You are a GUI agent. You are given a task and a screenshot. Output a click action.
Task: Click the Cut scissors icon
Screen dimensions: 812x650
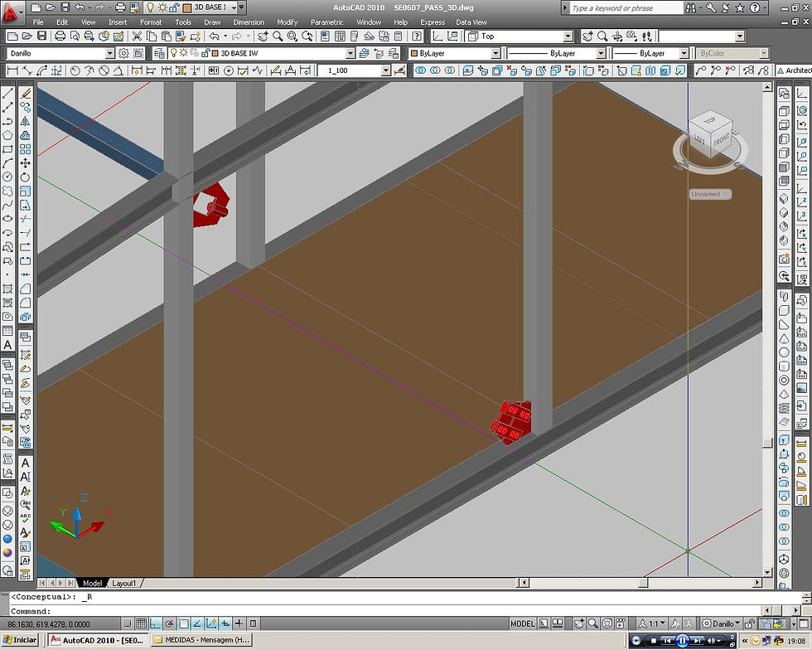(x=137, y=36)
